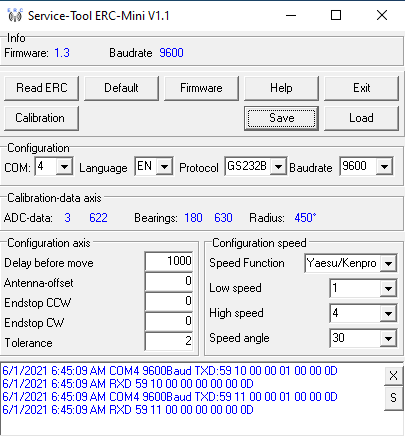Expand the Configuration Baudrate dropdown
The image size is (405, 436).
pos(384,166)
